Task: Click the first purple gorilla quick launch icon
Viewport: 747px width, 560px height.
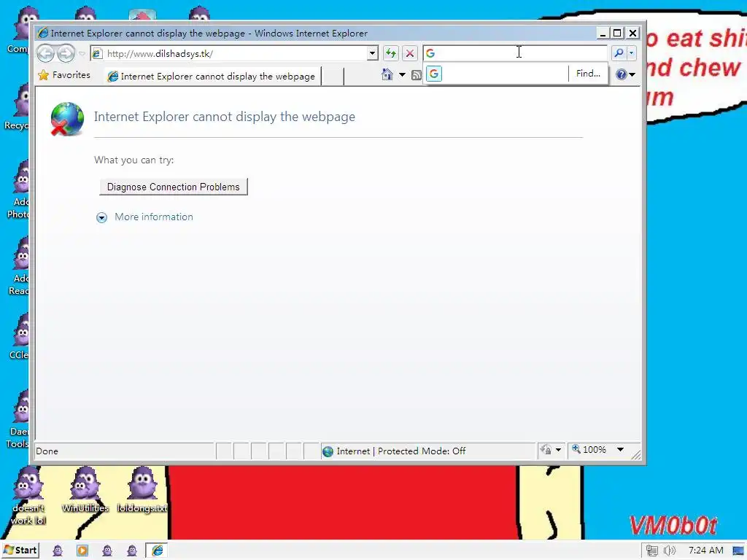Action: [58, 551]
